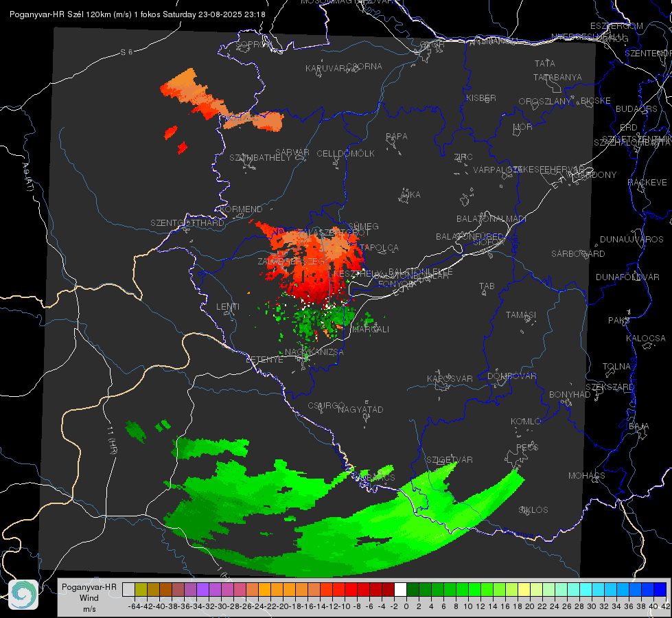This screenshot has width=672, height=618.
Task: Select the TATA city label
Action: [x=545, y=63]
